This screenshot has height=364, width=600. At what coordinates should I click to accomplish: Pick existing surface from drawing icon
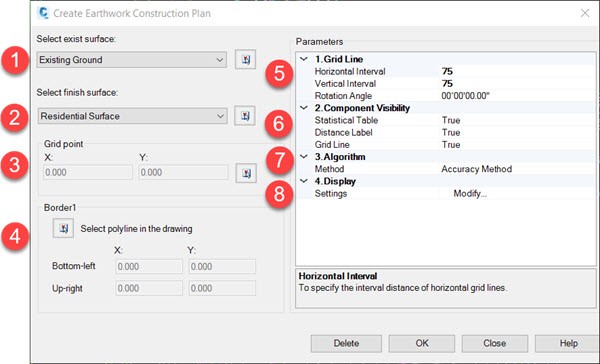click(245, 60)
